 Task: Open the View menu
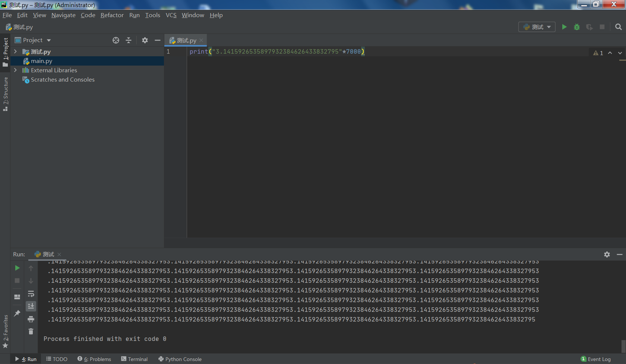(39, 15)
